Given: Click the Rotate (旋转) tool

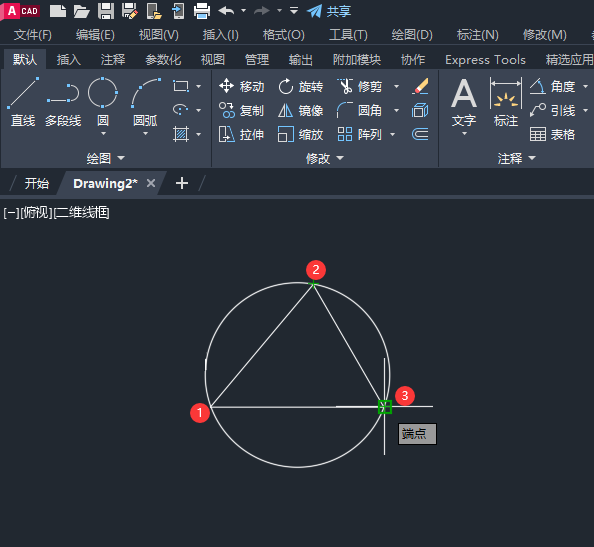Looking at the screenshot, I should tap(301, 86).
